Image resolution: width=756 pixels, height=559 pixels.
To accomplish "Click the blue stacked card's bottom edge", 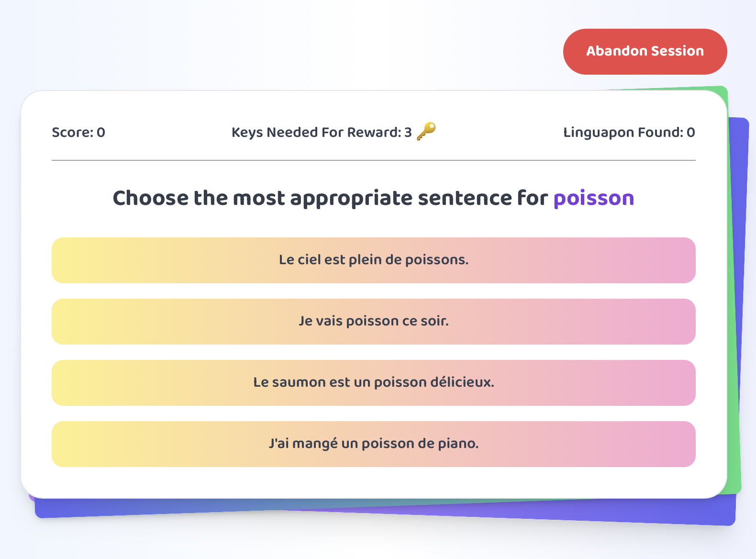I will coord(383,515).
